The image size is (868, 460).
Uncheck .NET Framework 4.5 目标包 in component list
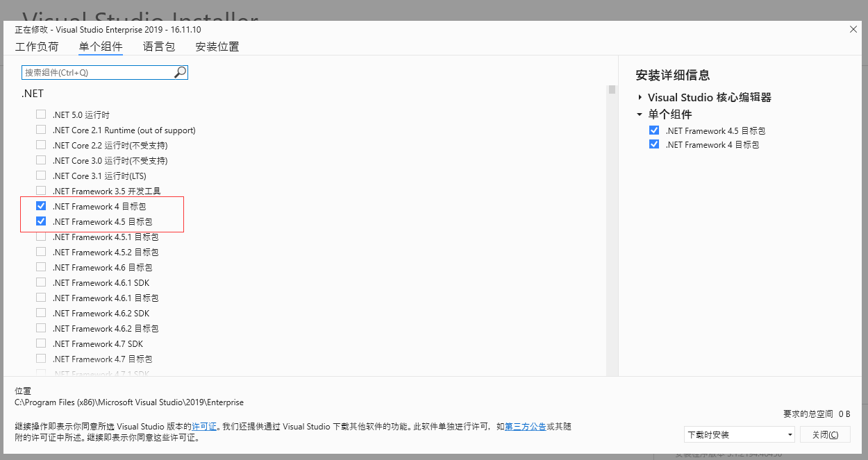click(41, 221)
